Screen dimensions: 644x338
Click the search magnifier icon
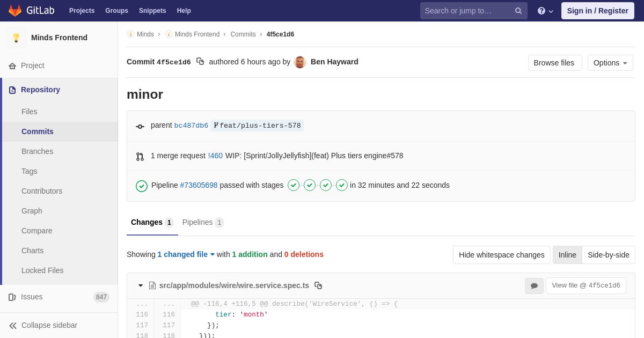[518, 11]
